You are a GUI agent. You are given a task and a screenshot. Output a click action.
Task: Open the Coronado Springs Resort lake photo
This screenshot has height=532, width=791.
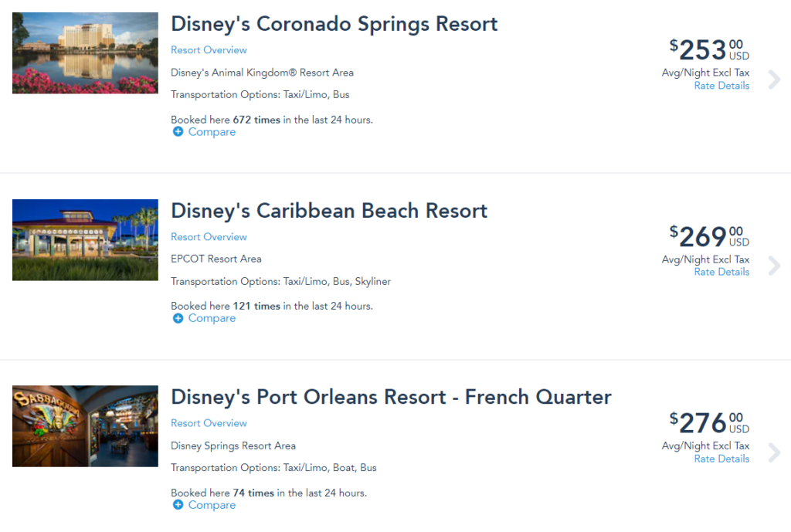(85, 53)
